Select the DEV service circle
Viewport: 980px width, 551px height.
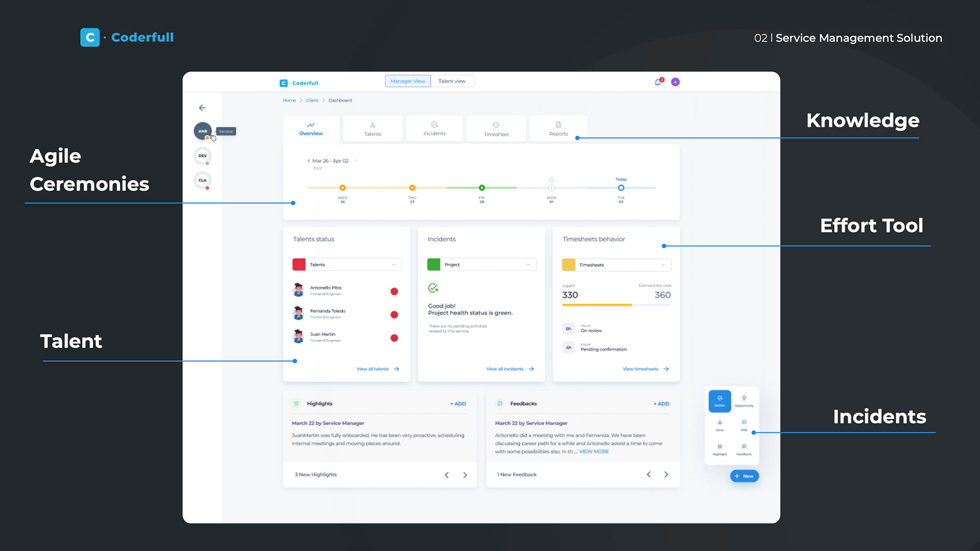[x=203, y=156]
